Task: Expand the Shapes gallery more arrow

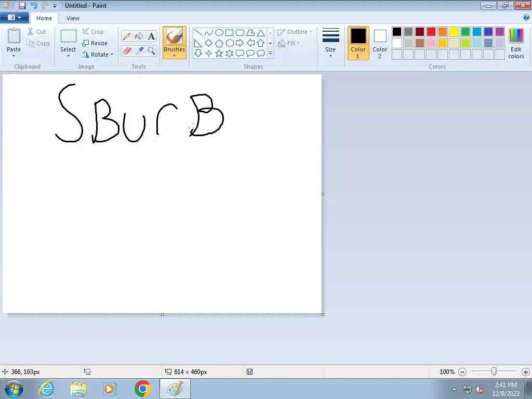Action: click(270, 54)
